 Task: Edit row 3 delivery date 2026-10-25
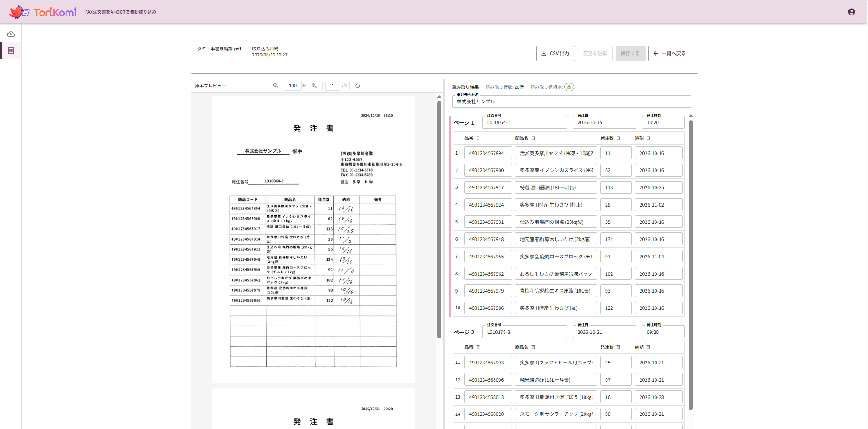pos(659,187)
